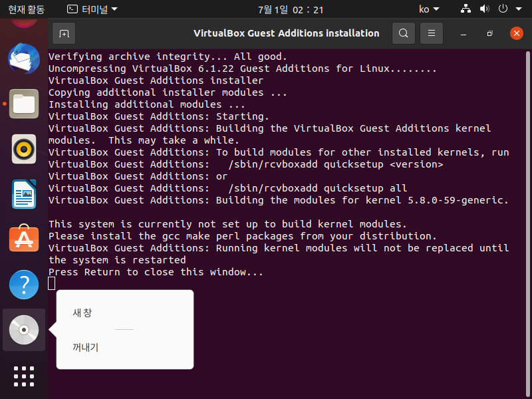Screen dimensions: 532x399
Task: Open the Help application
Action: coord(24,285)
